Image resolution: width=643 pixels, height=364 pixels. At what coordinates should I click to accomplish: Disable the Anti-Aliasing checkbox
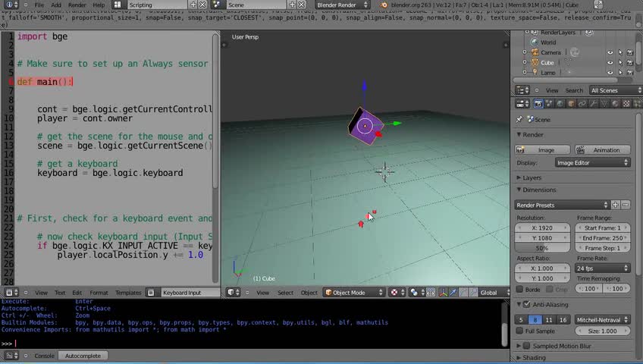click(x=526, y=304)
